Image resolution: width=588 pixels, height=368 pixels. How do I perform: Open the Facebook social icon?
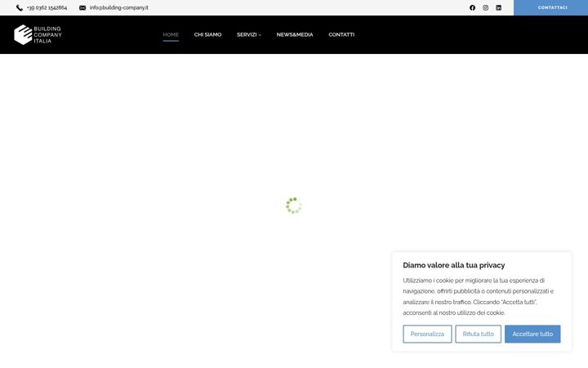tap(473, 7)
